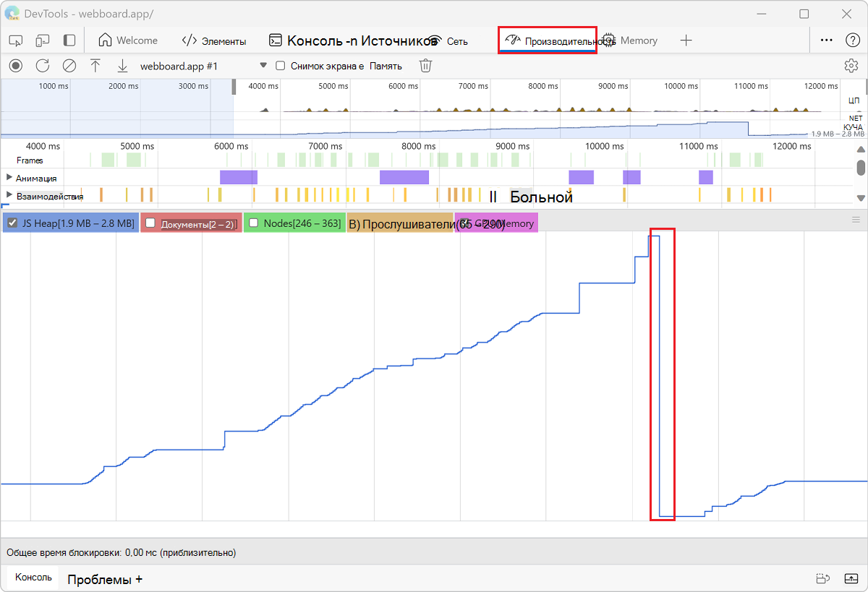Open the Memory tab

[630, 40]
